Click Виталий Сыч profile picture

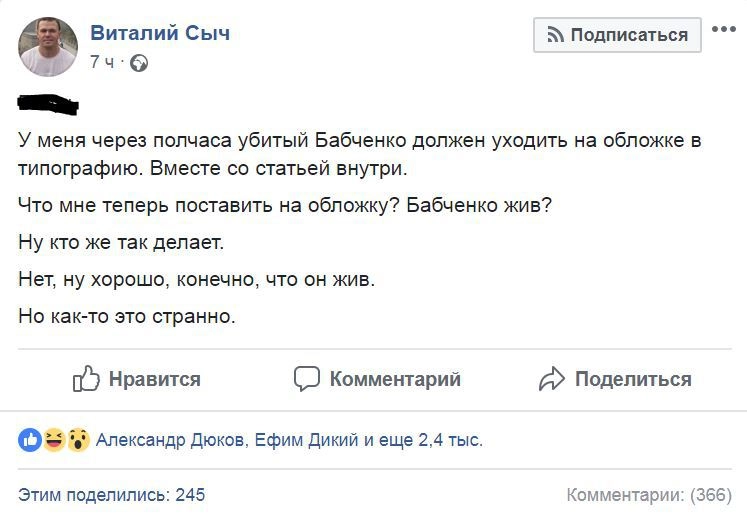pos(48,47)
